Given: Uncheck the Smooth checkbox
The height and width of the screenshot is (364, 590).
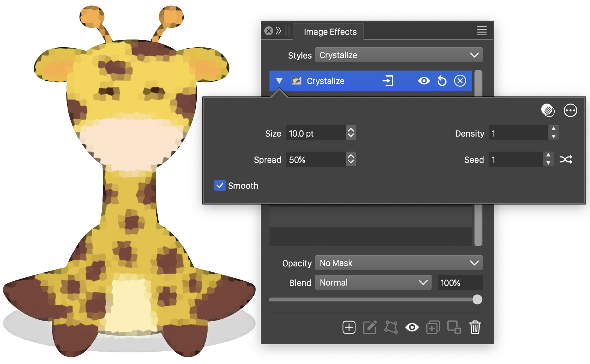Looking at the screenshot, I should tap(220, 185).
